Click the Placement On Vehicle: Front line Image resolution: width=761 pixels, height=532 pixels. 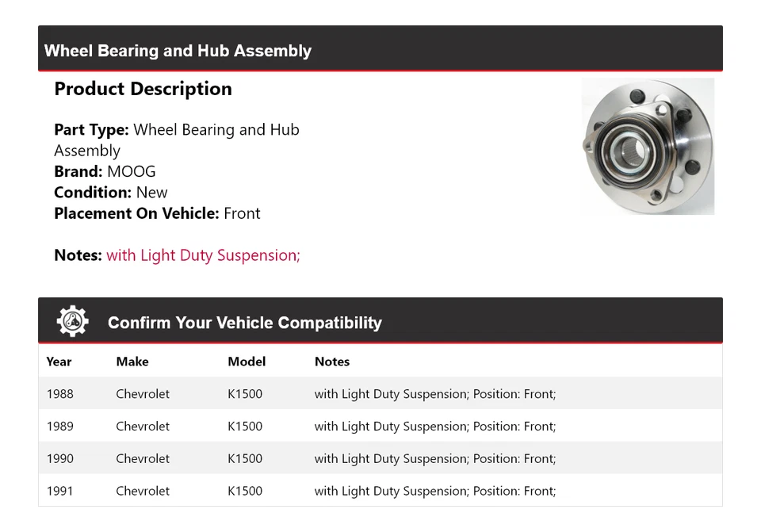pyautogui.click(x=157, y=213)
